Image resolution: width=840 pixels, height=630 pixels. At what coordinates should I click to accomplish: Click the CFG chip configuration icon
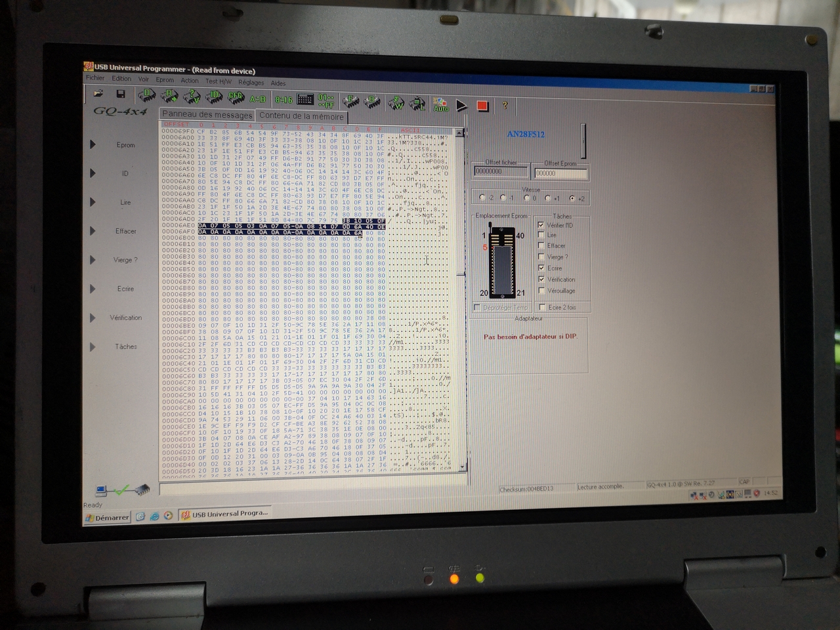pyautogui.click(x=236, y=97)
